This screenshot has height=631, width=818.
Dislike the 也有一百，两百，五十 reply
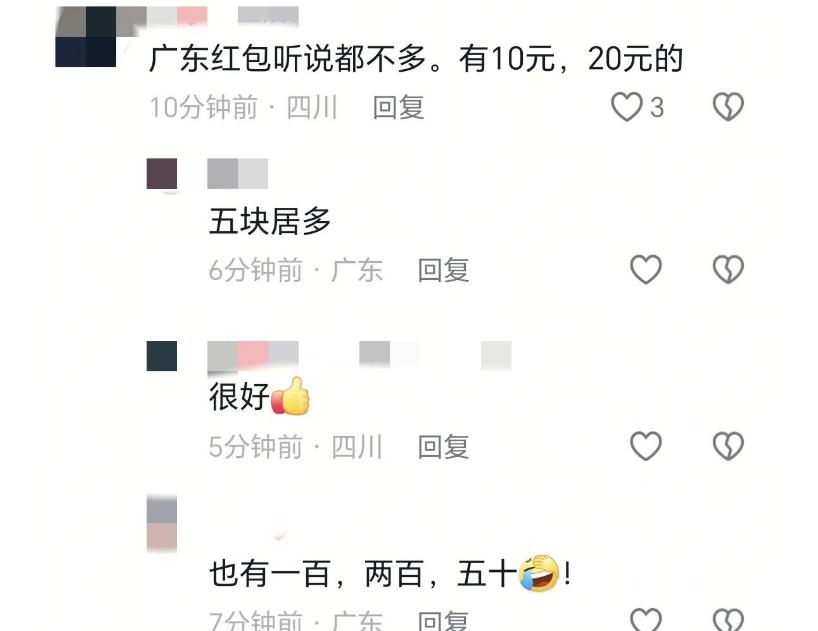coord(728,620)
